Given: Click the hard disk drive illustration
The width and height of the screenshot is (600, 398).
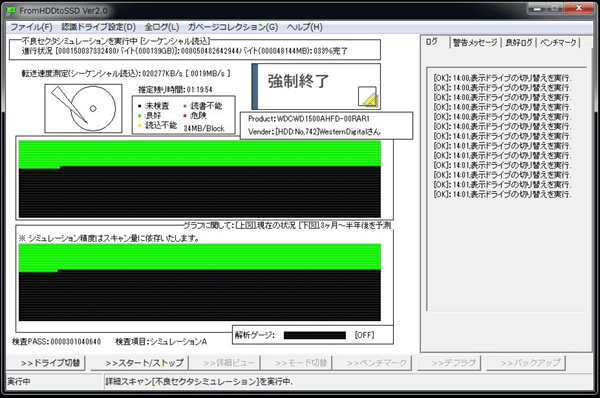Looking at the screenshot, I should [x=83, y=108].
